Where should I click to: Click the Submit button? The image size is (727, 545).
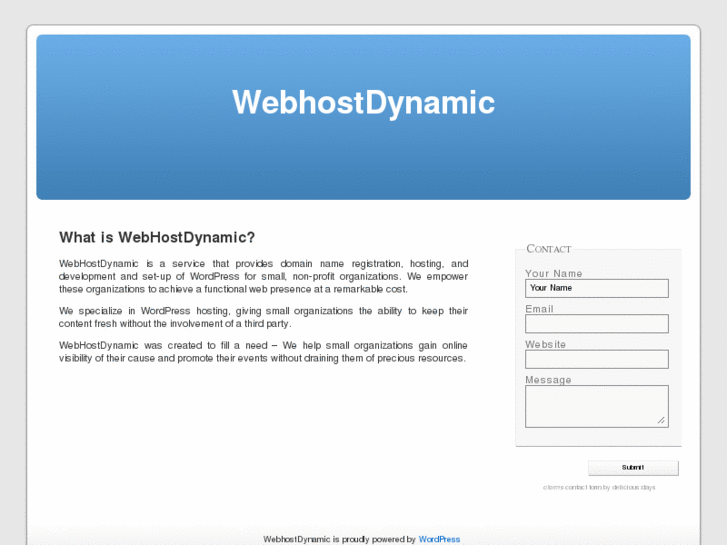click(x=633, y=468)
